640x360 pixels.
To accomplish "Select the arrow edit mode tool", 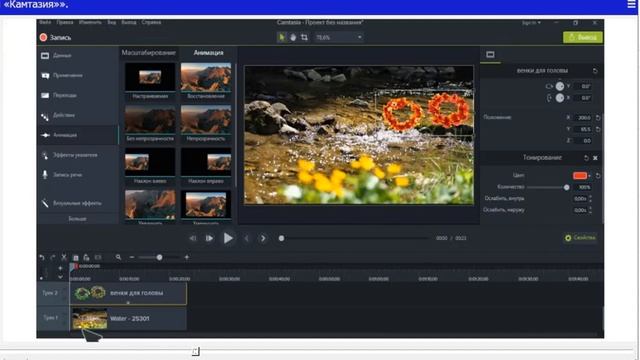I will point(282,37).
